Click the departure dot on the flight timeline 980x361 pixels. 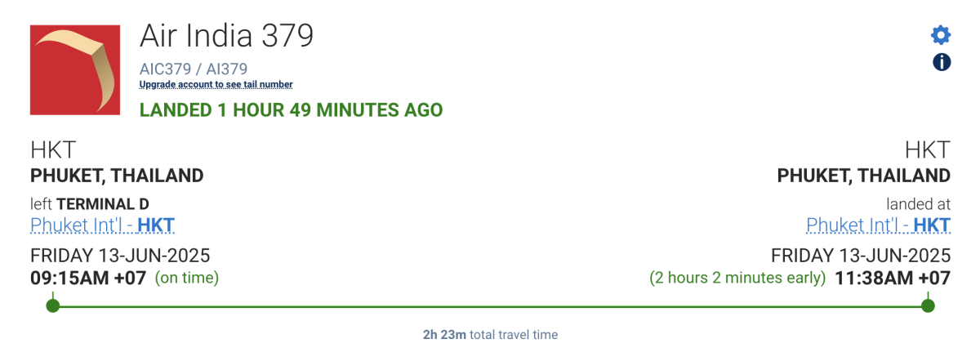point(53,306)
